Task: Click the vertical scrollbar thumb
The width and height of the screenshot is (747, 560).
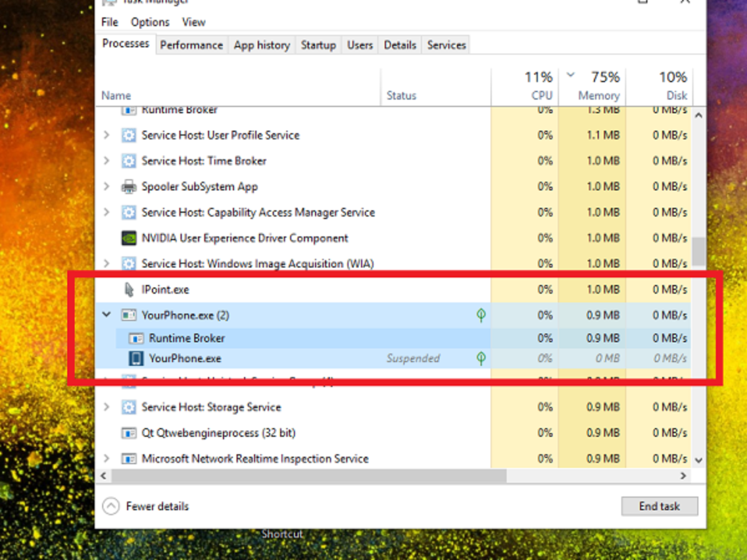Action: (x=698, y=251)
